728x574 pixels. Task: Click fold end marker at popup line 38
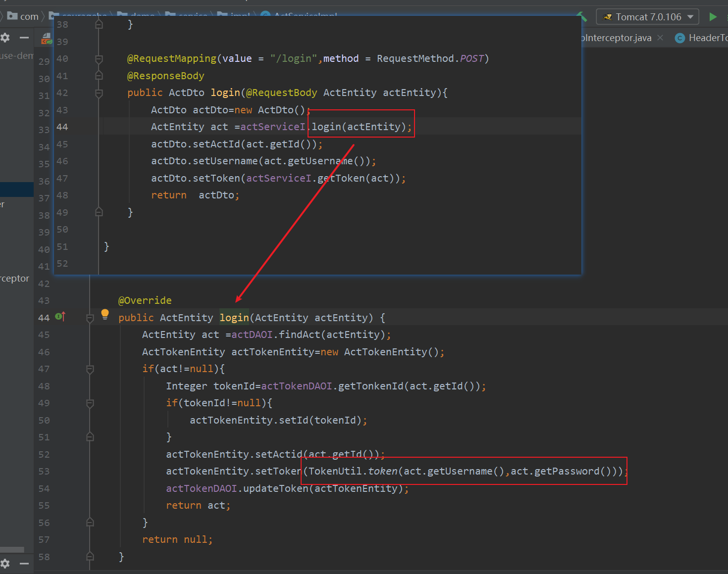tap(99, 24)
